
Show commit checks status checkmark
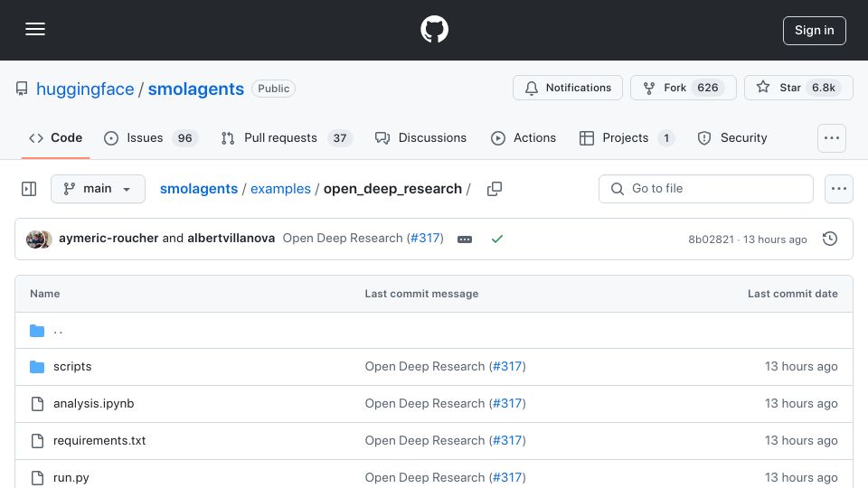coord(497,239)
